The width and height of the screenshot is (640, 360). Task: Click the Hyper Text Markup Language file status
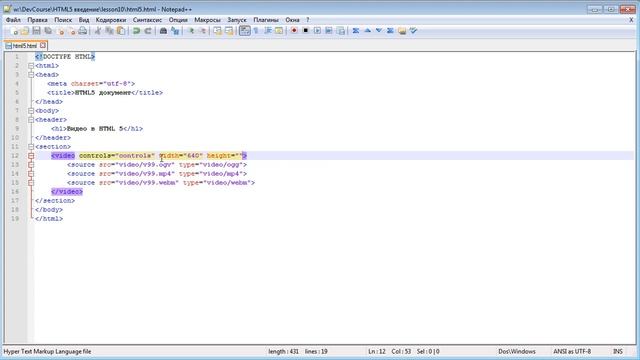pos(47,351)
